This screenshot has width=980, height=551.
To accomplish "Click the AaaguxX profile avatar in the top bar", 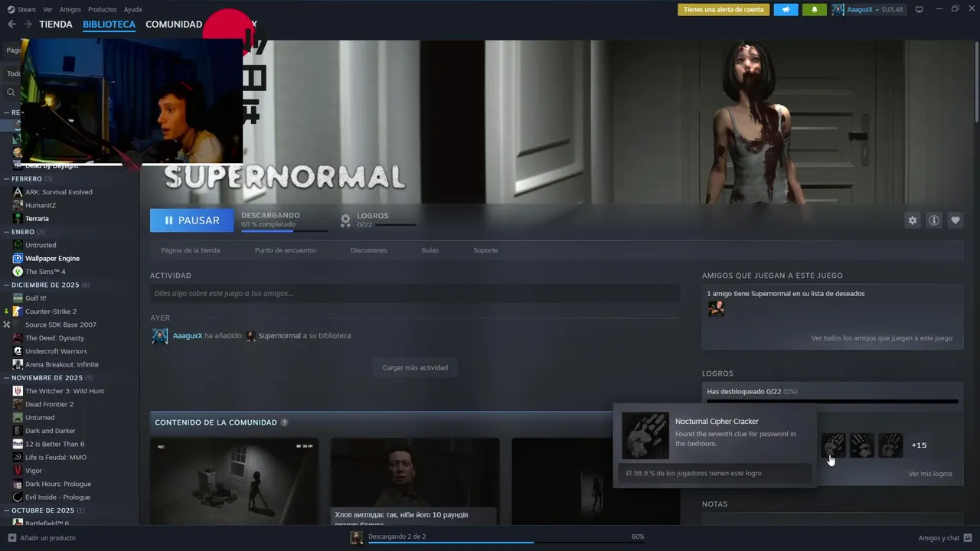I will click(838, 9).
